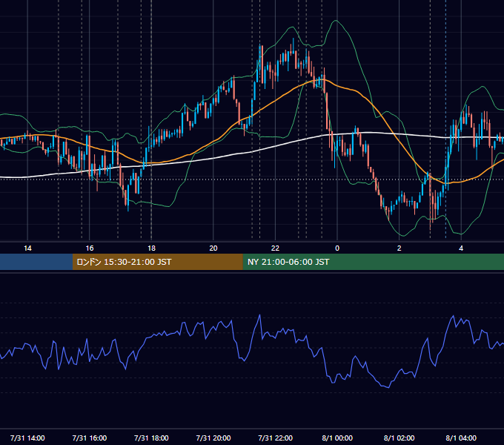Image resolution: width=504 pixels, height=445 pixels.
Task: Click the blue session bar left of London
Action: [x=36, y=262]
